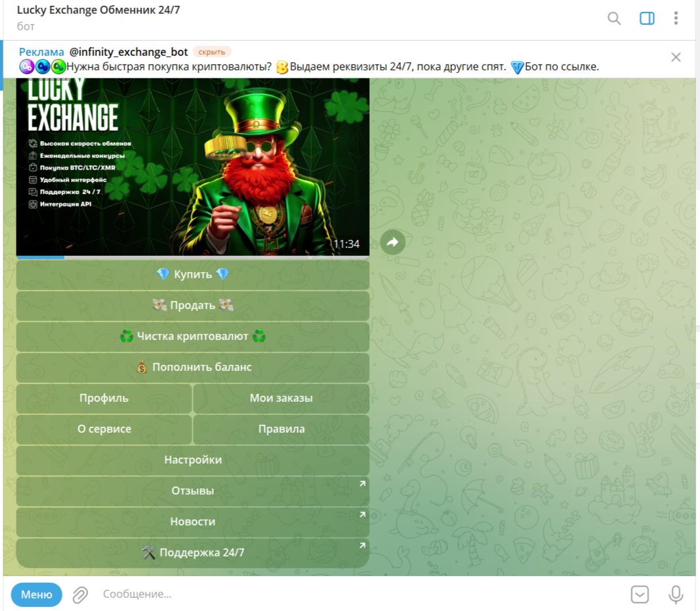Click 'О сервисе' button
Viewport: 700px width, 611px height.
104,429
